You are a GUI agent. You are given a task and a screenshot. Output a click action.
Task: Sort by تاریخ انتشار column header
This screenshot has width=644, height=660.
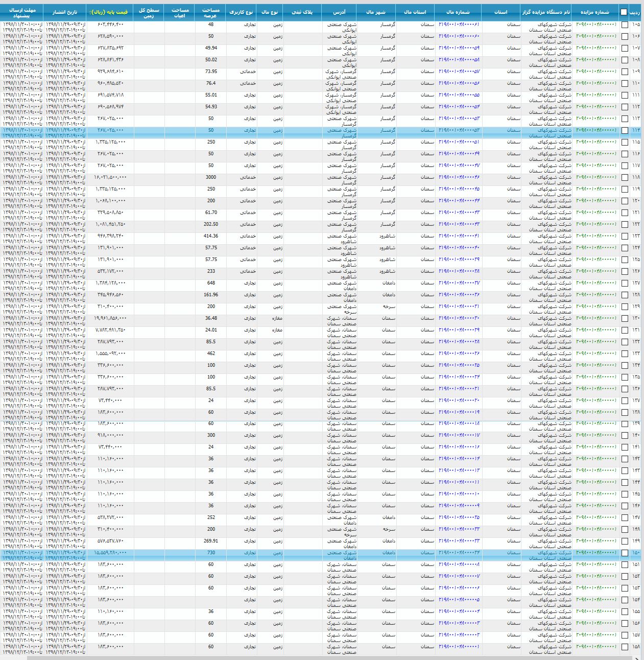(x=64, y=12)
